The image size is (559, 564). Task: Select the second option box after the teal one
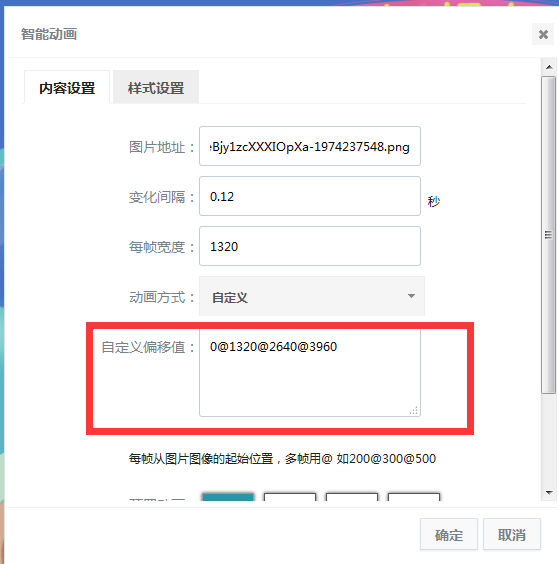point(290,497)
